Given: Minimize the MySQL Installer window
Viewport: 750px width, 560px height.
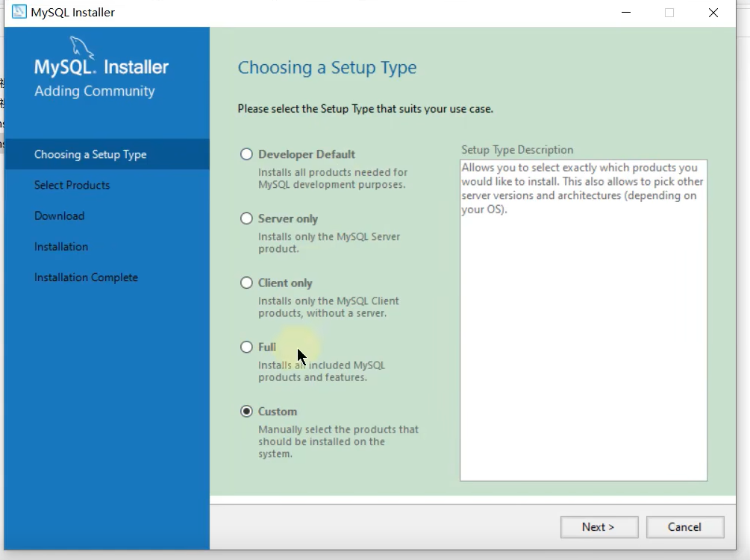Looking at the screenshot, I should click(x=625, y=13).
